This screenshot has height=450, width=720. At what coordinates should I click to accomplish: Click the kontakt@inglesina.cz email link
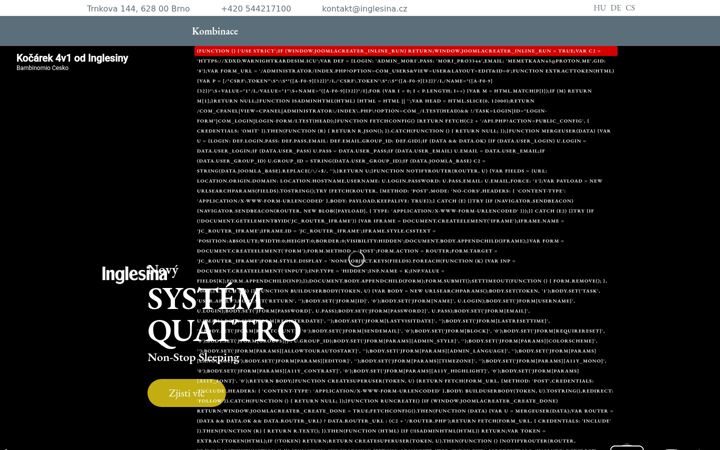pyautogui.click(x=364, y=9)
